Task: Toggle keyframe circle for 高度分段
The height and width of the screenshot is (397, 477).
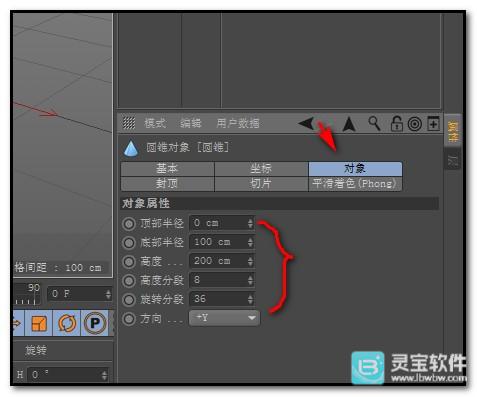Action: 129,281
